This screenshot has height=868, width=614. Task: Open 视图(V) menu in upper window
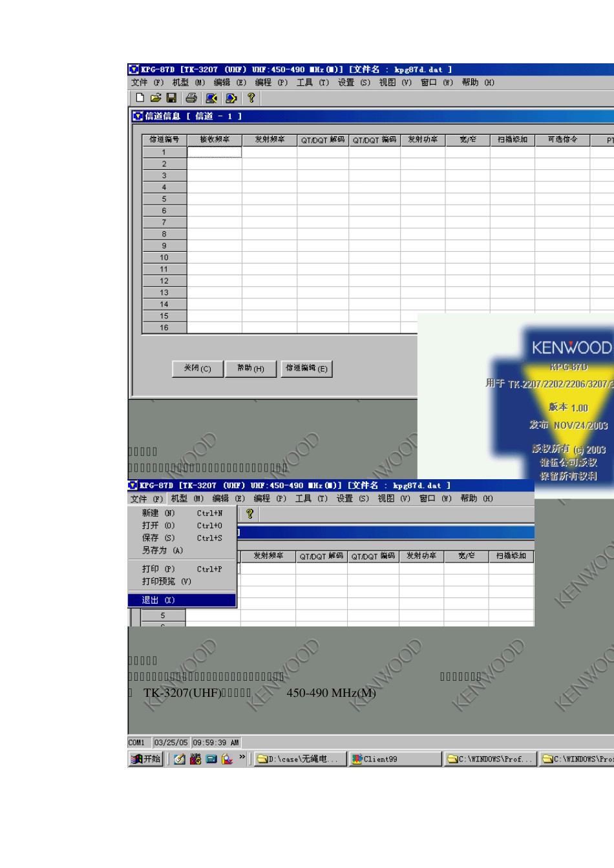396,83
